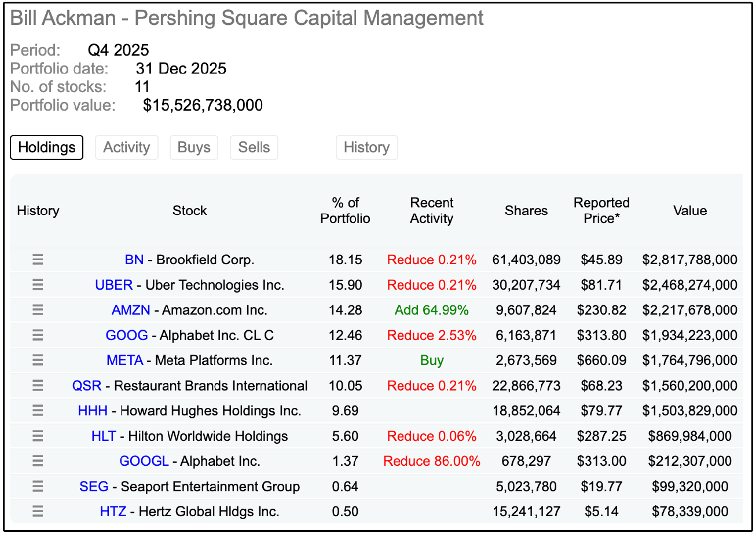
Task: Open the UBER ticker link
Action: 114,285
